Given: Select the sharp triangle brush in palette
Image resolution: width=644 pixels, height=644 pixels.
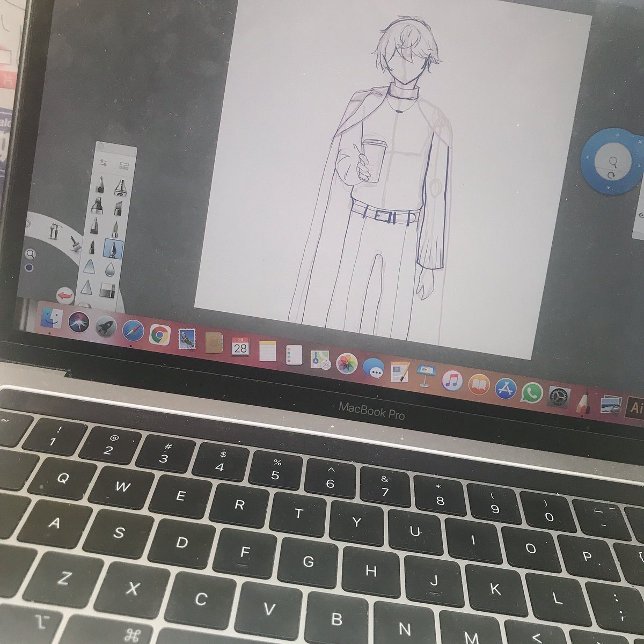Looking at the screenshot, I should 86,287.
